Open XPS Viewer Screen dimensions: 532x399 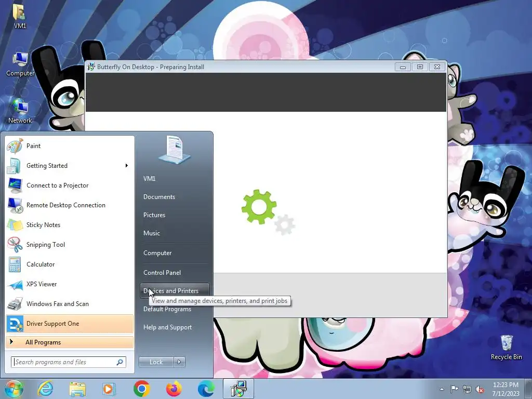click(70, 284)
